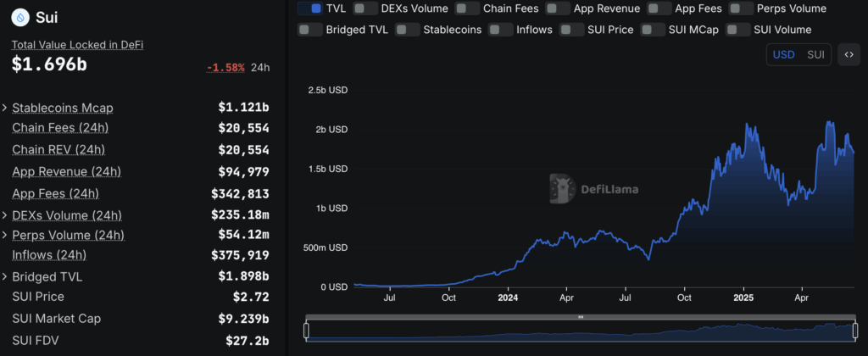Viewport: 868px width, 356px height.
Task: Expand the Stablecoins Mcap row
Action: 5,108
